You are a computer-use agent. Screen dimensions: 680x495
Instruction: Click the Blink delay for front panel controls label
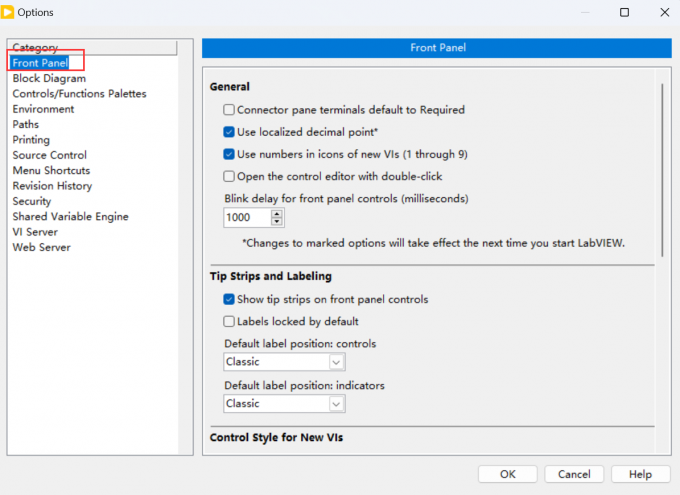point(346,199)
